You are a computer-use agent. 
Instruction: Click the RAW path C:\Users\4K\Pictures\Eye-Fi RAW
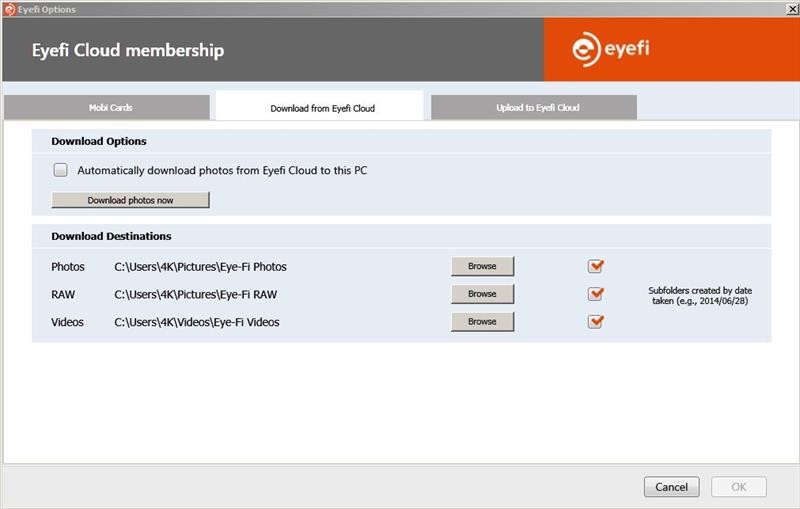point(195,294)
